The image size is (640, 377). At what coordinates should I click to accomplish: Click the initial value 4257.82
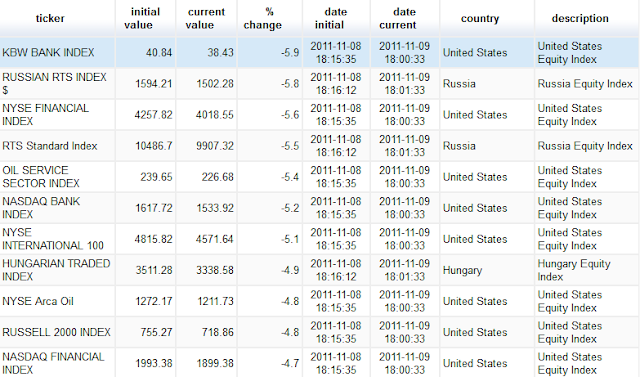(153, 115)
